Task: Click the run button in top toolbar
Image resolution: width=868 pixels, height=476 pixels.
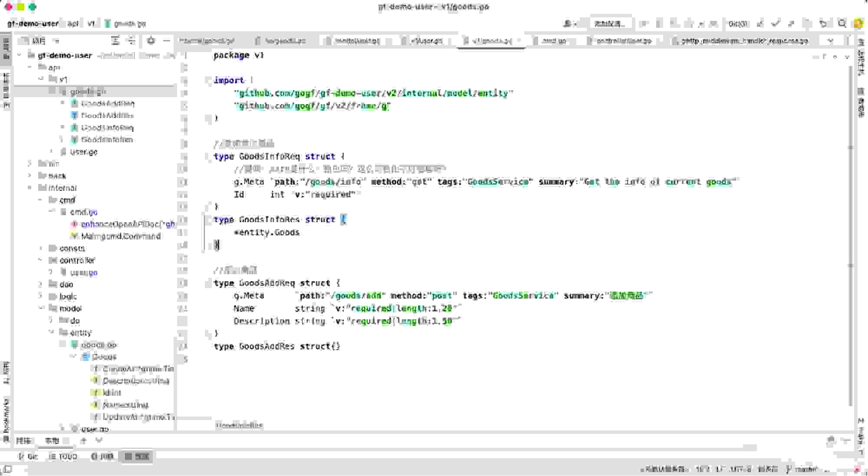Action: coord(644,23)
